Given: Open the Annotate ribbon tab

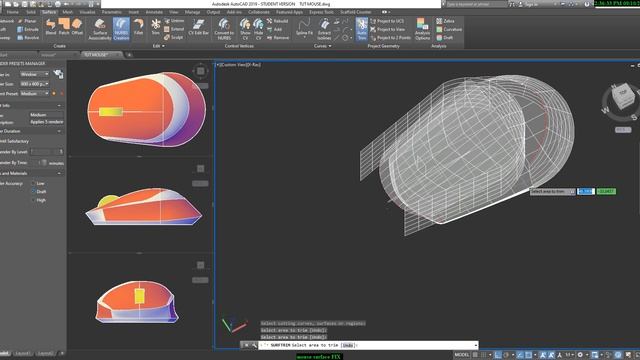Looking at the screenshot, I should (x=154, y=12).
